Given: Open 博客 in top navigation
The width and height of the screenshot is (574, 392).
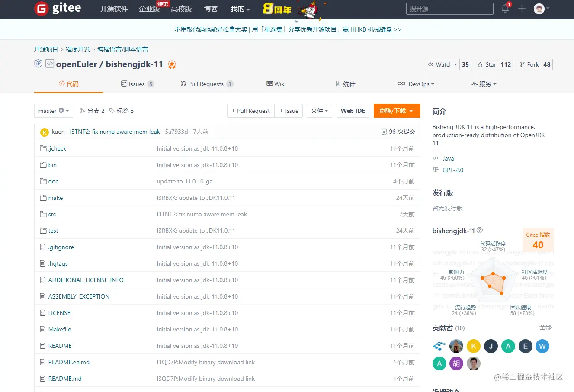Looking at the screenshot, I should click(211, 9).
